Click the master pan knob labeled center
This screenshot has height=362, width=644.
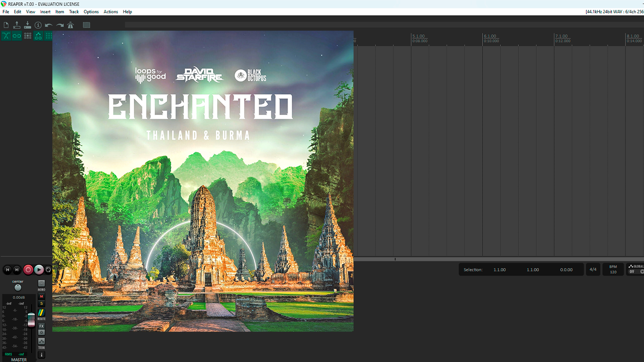tap(18, 288)
